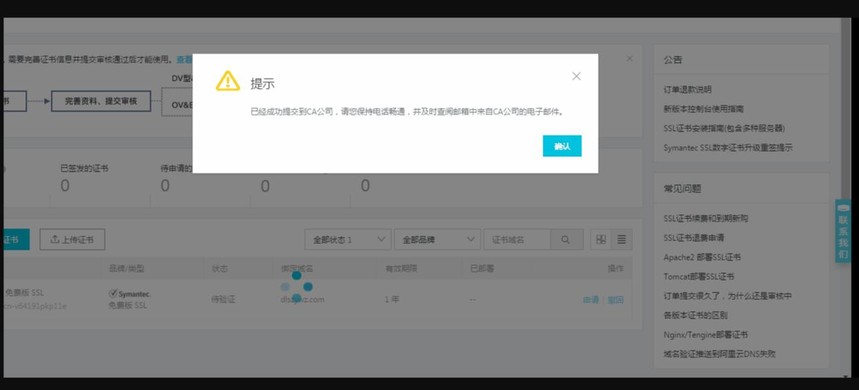Click the 确认 confirm button in dialog
The image size is (859, 390).
[x=562, y=146]
